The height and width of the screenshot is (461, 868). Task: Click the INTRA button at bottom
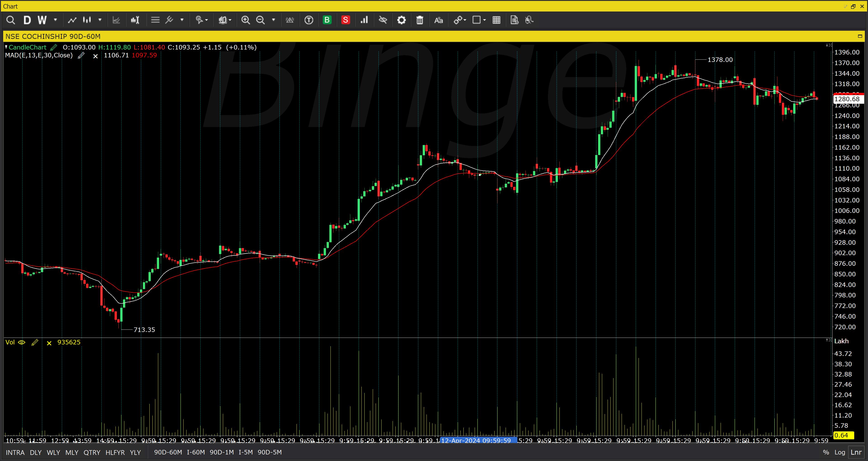coord(15,452)
